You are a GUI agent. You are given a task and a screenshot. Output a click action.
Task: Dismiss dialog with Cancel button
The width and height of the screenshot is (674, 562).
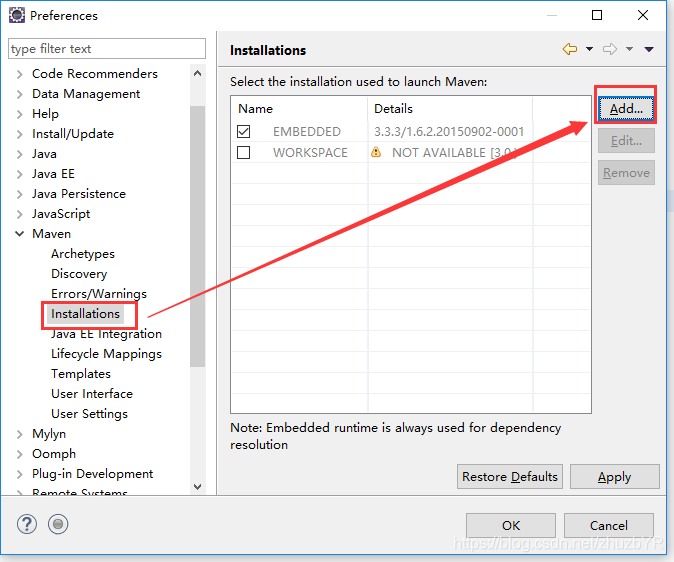(609, 525)
